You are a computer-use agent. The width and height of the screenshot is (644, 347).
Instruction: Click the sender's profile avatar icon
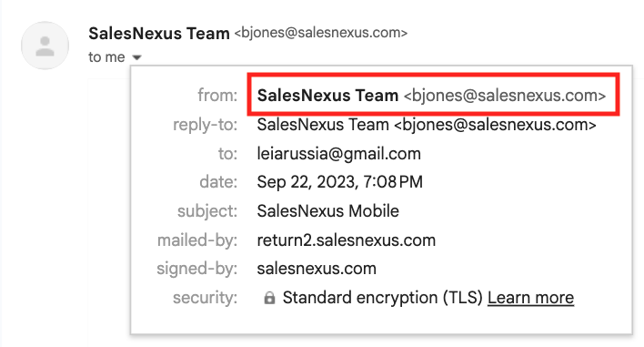45,46
